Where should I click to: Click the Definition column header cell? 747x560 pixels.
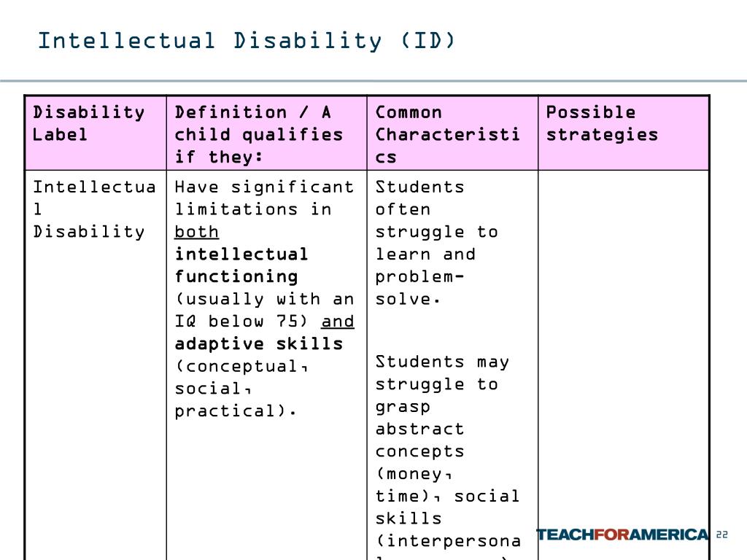267,133
